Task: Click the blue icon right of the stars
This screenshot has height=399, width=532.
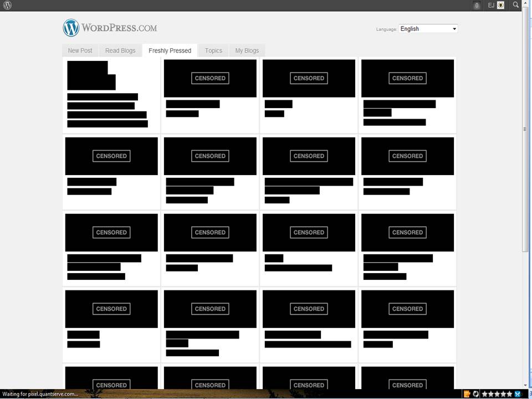Action: [518, 394]
